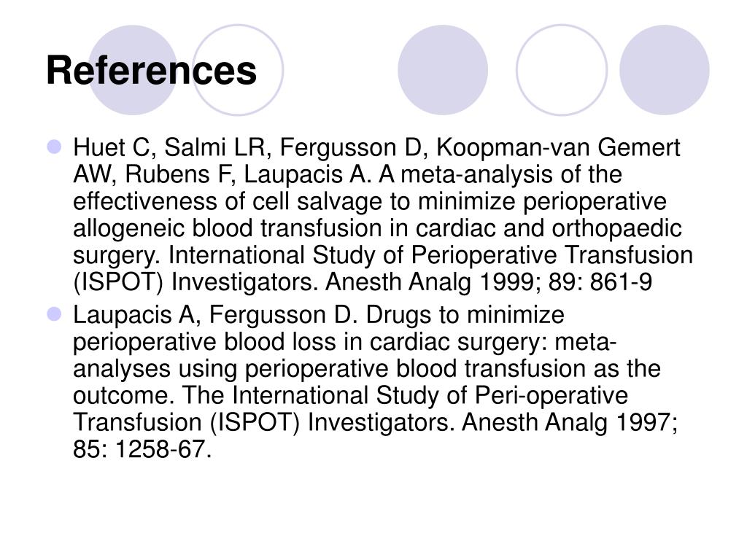This screenshot has width=747, height=560.
Task: Select the second bullet point marker
Action: (55, 314)
